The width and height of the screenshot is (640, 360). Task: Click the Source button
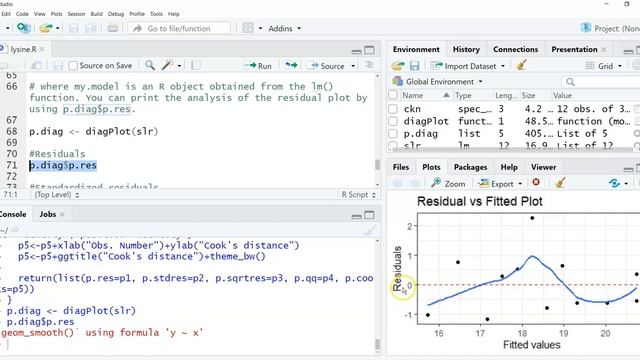[x=326, y=66]
